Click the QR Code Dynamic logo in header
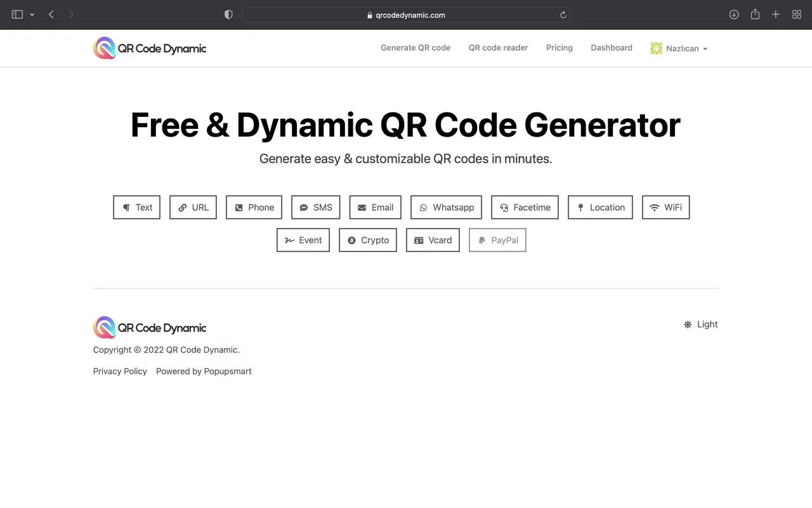 tap(150, 48)
